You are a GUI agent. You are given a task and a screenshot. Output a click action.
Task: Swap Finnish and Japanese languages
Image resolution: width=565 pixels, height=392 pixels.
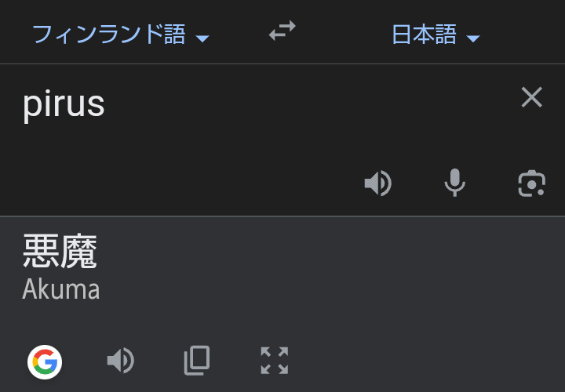pos(282,32)
